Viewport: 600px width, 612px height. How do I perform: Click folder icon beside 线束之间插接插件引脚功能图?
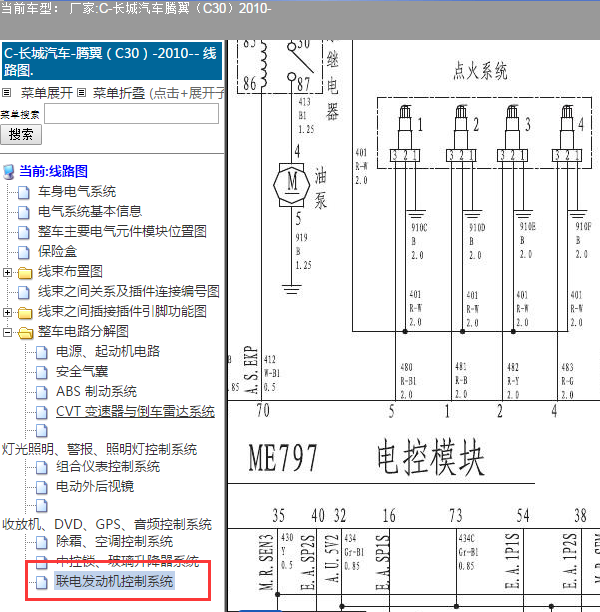click(x=25, y=313)
